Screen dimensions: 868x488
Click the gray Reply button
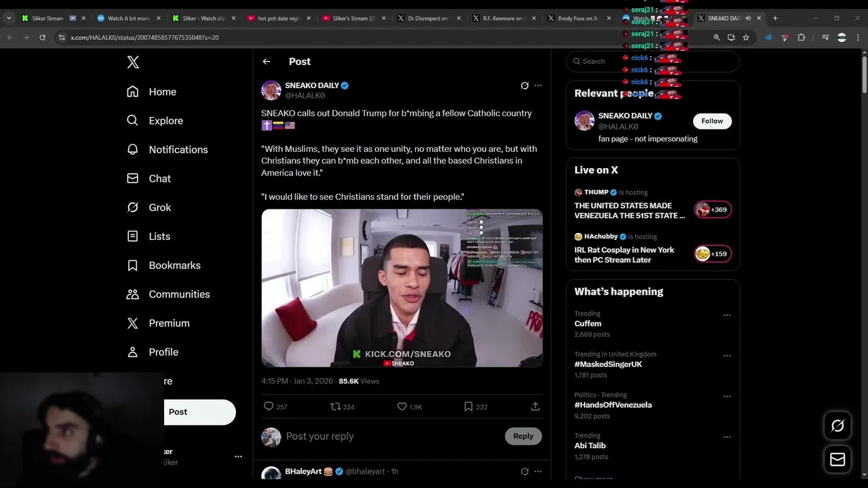click(523, 436)
